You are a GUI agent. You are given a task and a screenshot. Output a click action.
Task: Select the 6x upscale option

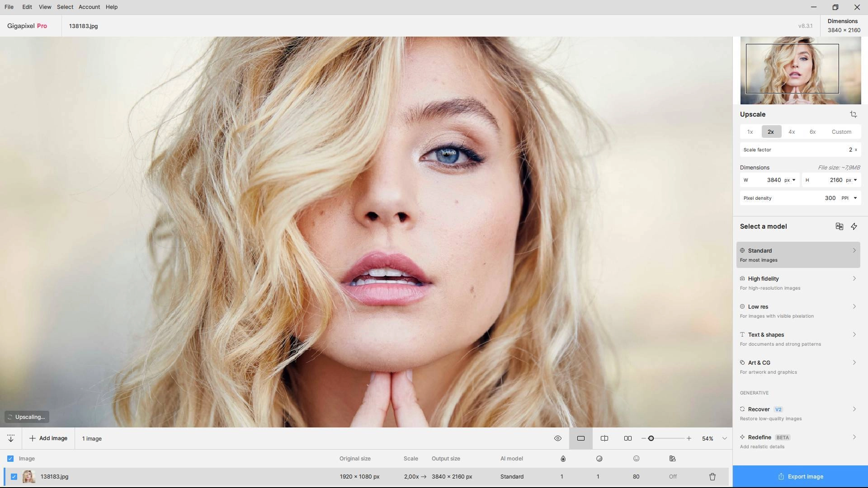812,132
